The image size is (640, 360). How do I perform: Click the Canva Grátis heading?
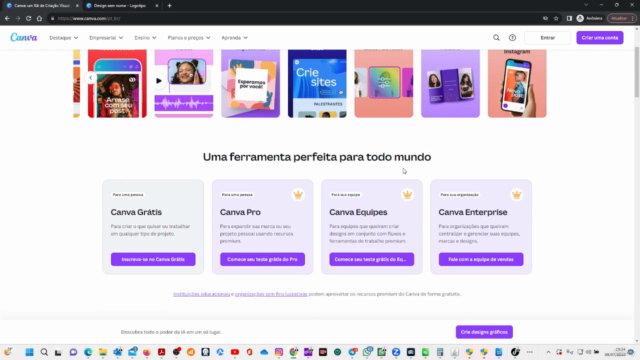[x=136, y=212]
